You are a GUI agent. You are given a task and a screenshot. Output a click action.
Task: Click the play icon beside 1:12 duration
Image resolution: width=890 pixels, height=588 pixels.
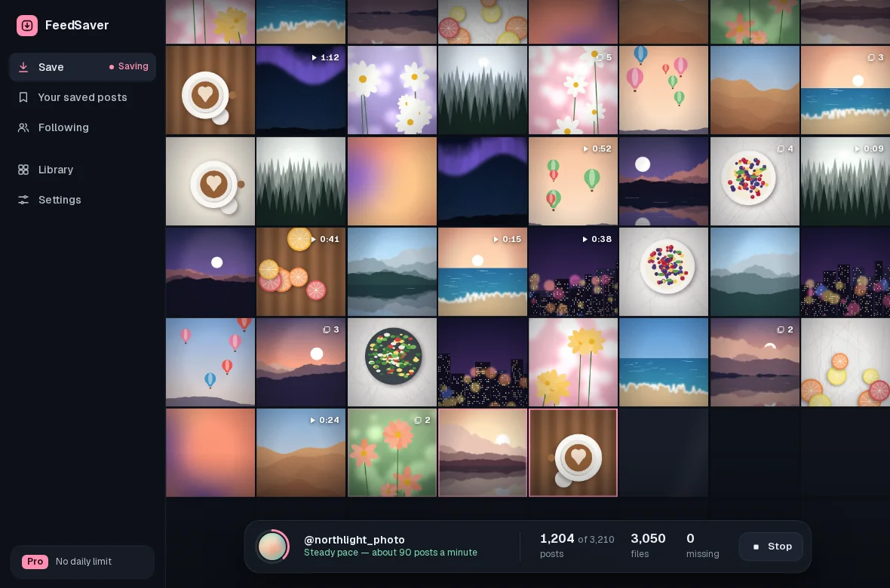pos(315,58)
